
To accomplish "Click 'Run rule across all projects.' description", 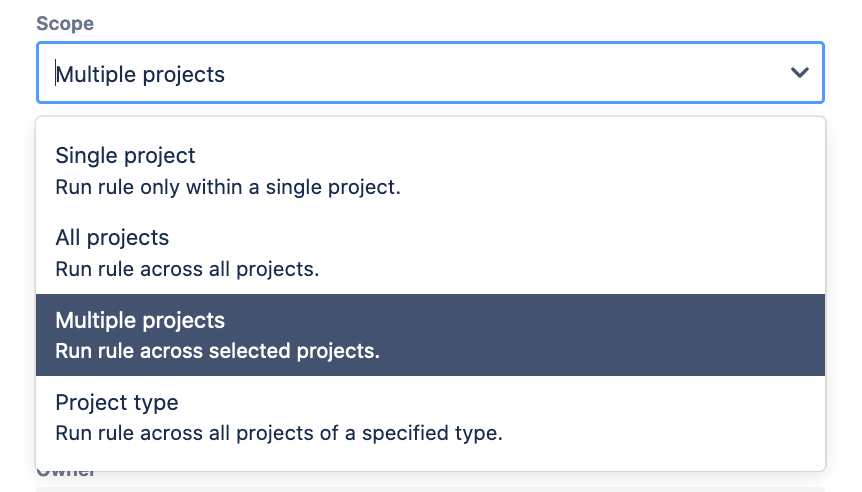I will click(187, 269).
